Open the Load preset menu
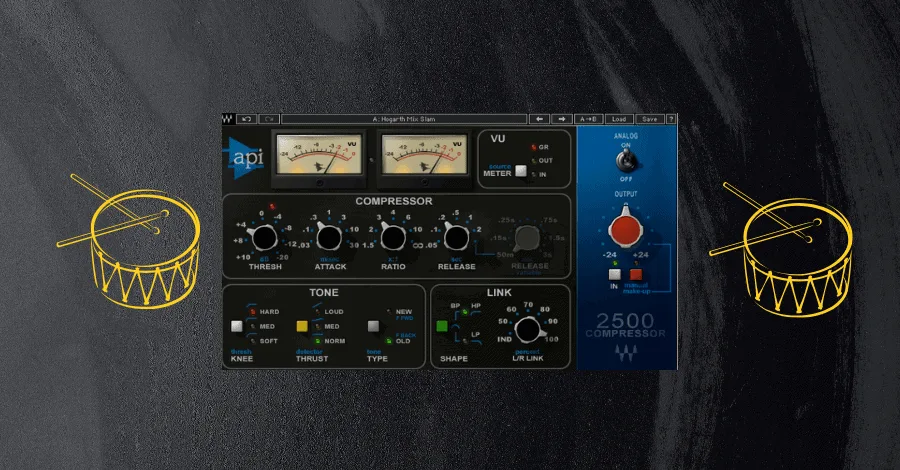The height and width of the screenshot is (470, 900). 619,119
